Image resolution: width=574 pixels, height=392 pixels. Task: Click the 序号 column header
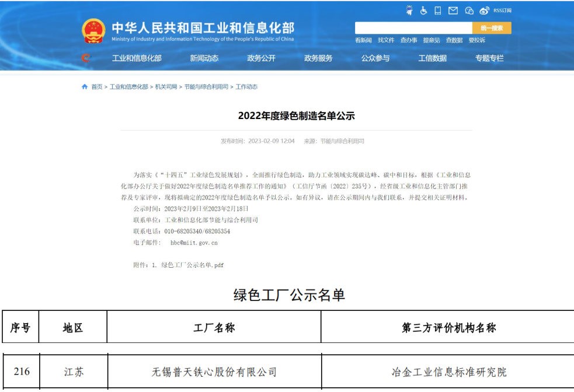pyautogui.click(x=20, y=327)
